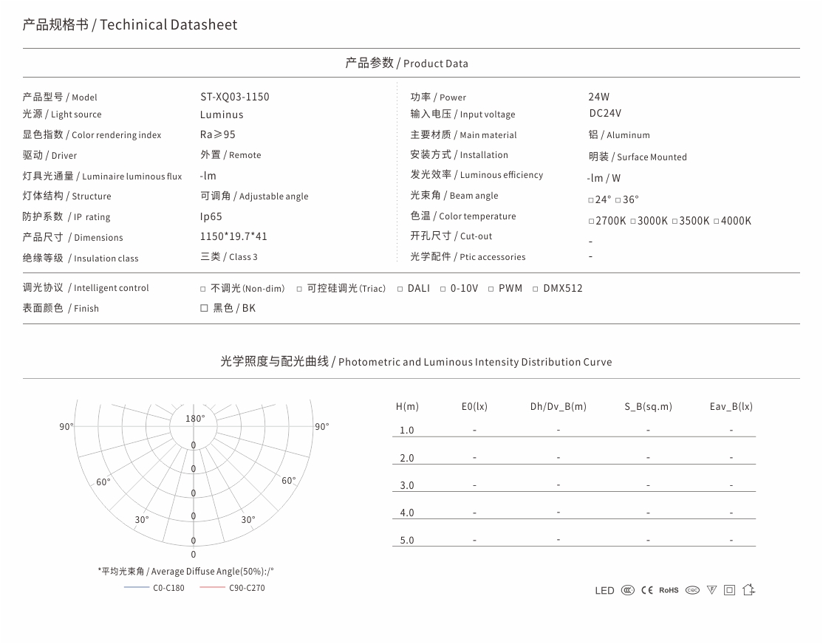The height and width of the screenshot is (644, 823).
Task: Click the C90-C270 red legend line
Action: pyautogui.click(x=213, y=587)
